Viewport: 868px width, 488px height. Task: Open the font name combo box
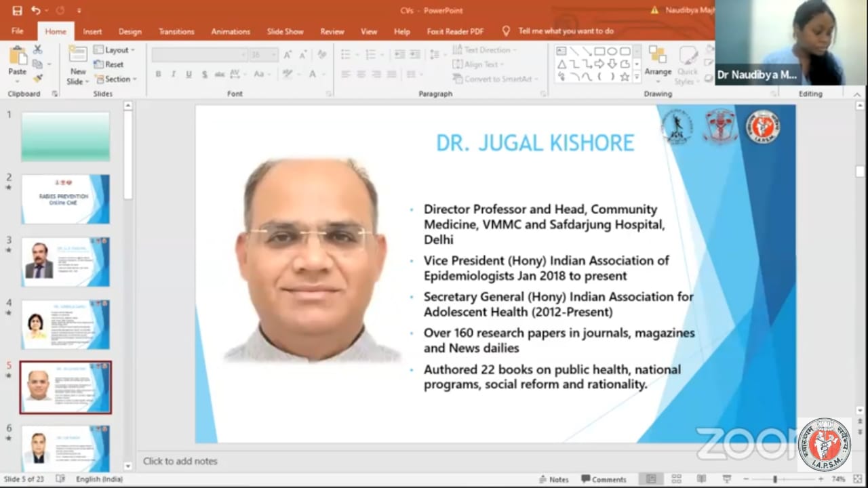[199, 55]
